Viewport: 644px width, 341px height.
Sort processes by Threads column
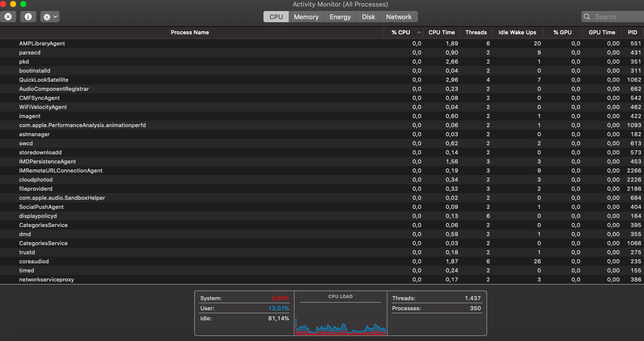476,32
